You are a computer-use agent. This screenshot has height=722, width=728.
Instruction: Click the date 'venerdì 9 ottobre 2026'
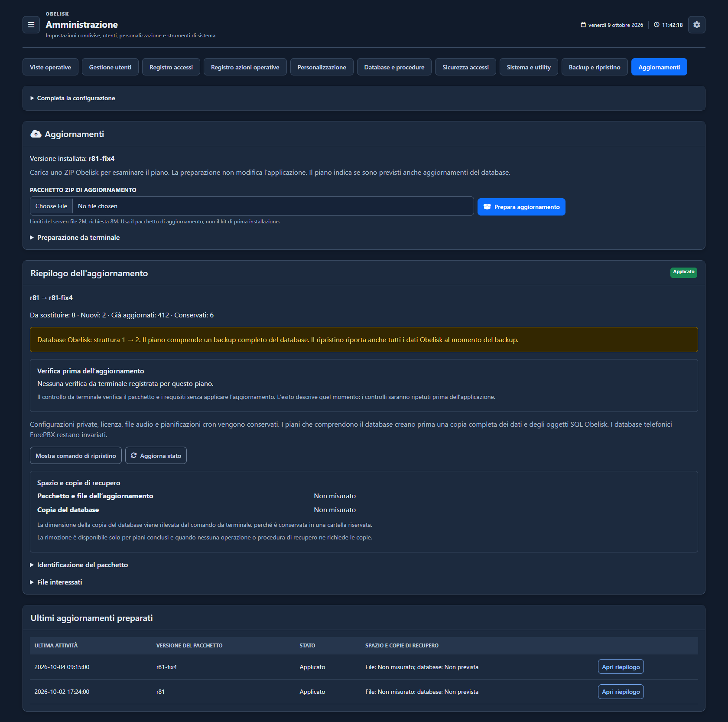pyautogui.click(x=616, y=25)
